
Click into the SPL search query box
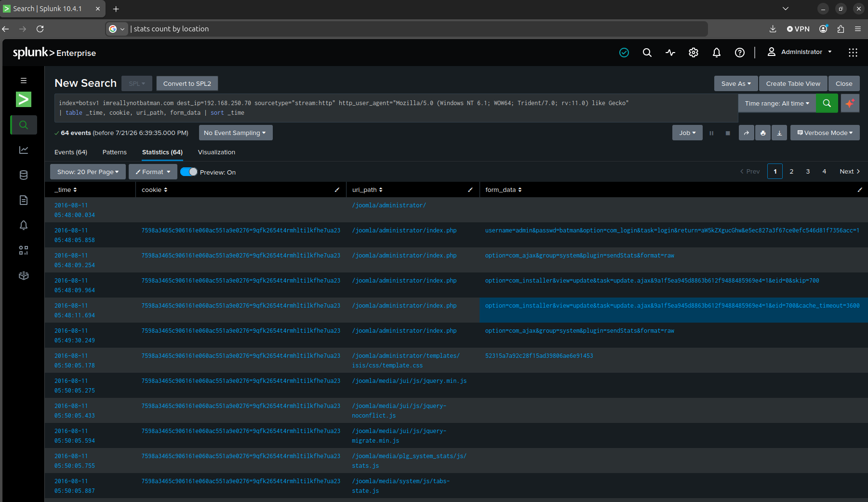(395, 108)
